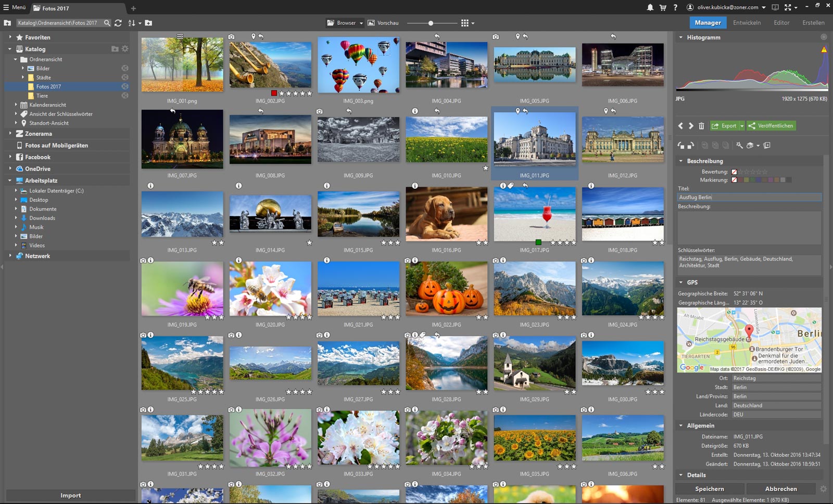833x504 pixels.
Task: Add folder to Katalog icon
Action: (115, 49)
